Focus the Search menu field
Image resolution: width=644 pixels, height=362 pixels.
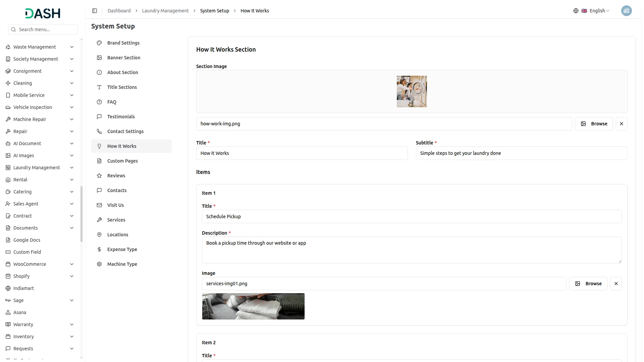tap(43, 29)
